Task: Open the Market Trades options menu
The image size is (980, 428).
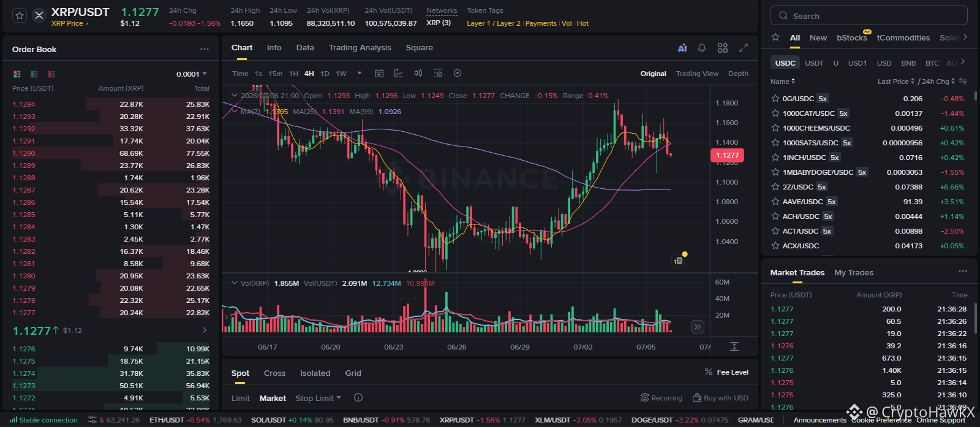Action: pos(963,271)
